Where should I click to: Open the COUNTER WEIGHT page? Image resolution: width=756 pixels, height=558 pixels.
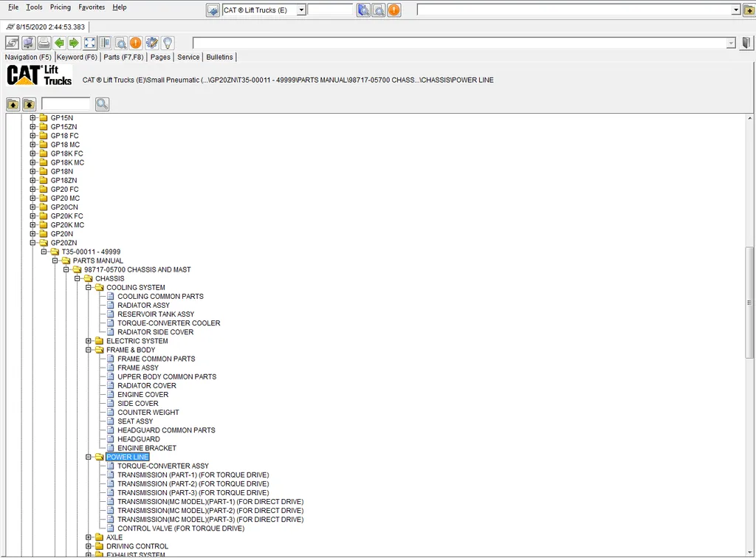(148, 413)
